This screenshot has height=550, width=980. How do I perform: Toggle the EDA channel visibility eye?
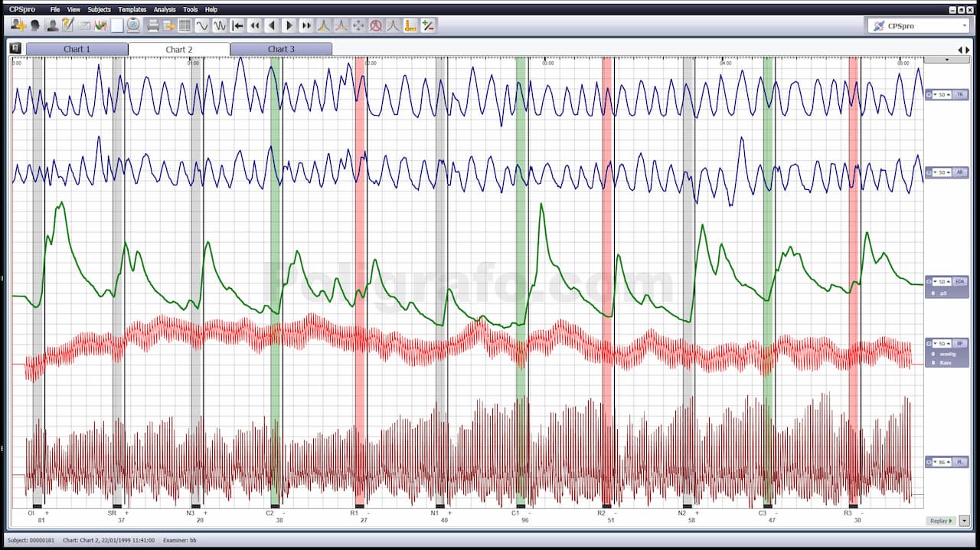[929, 282]
